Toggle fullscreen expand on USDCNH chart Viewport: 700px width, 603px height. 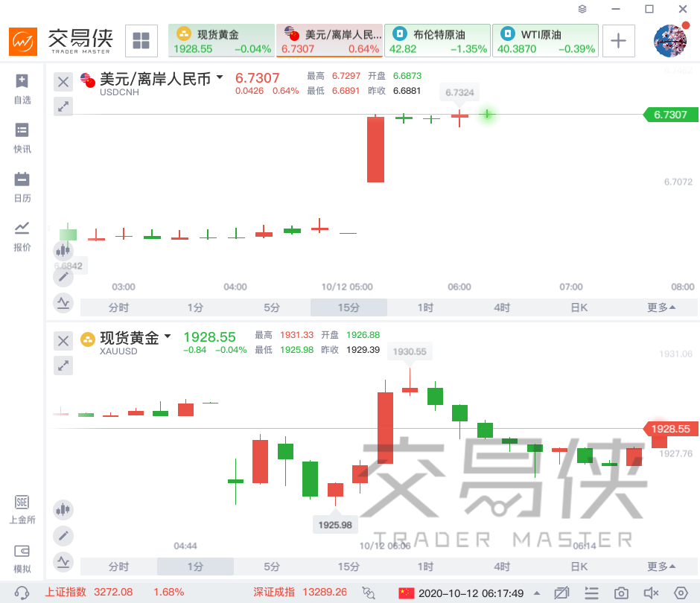[63, 106]
